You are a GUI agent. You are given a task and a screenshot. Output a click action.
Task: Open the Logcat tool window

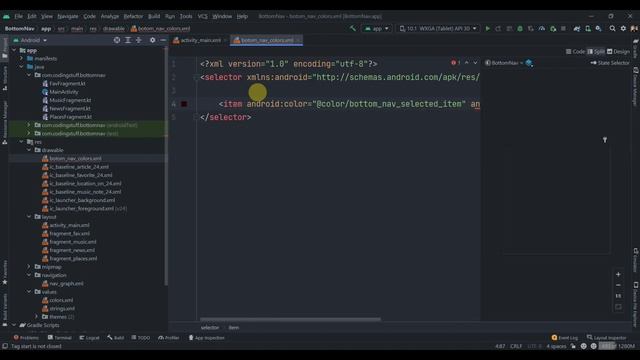pyautogui.click(x=89, y=338)
